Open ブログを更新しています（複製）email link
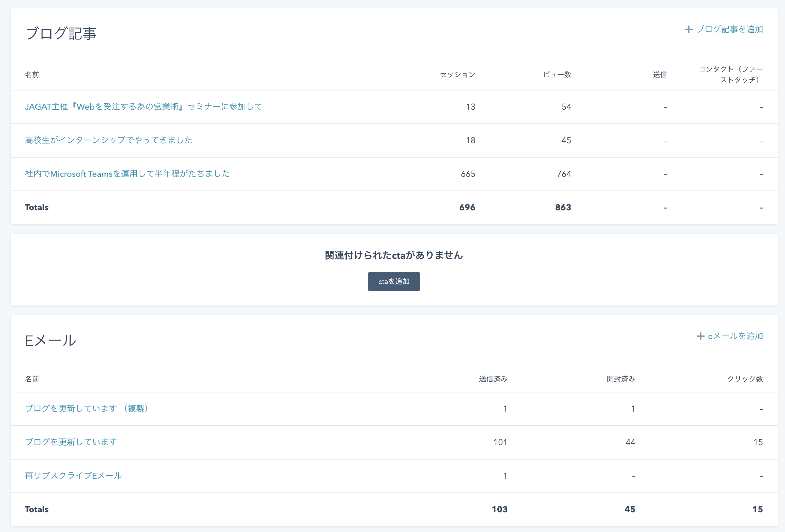The width and height of the screenshot is (785, 532). 87,408
